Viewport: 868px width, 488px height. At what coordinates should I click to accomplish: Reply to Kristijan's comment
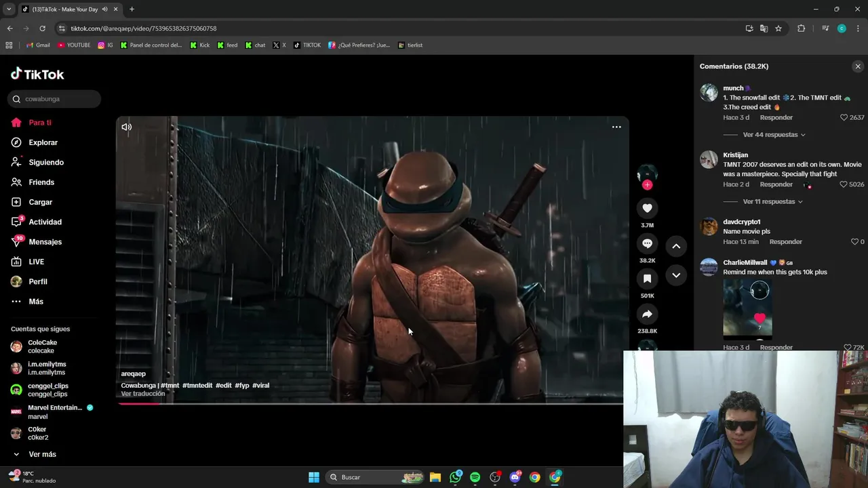point(776,184)
